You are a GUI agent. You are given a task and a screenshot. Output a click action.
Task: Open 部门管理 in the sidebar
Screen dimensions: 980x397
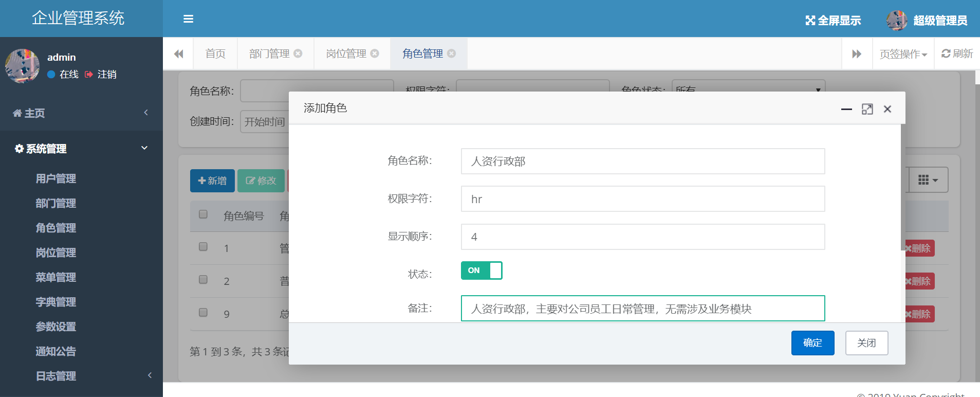(56, 203)
